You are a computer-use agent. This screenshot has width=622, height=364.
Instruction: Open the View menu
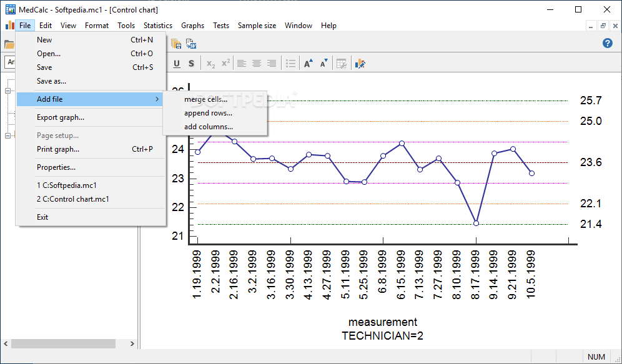point(68,26)
